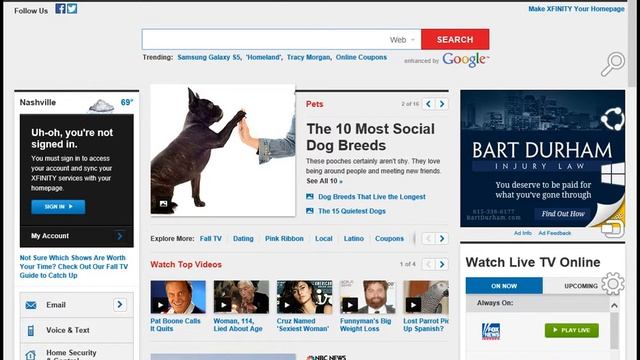Open Local explore topic

[x=324, y=238]
